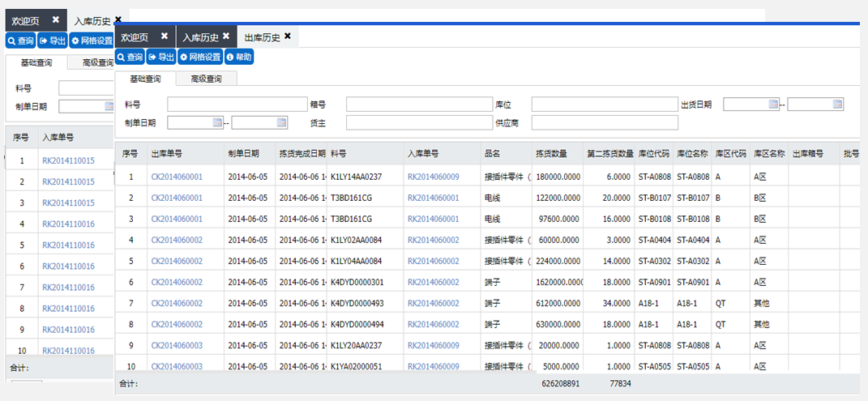This screenshot has width=868, height=401.
Task: Sort by 第二拣货数量 column header
Action: 609,153
